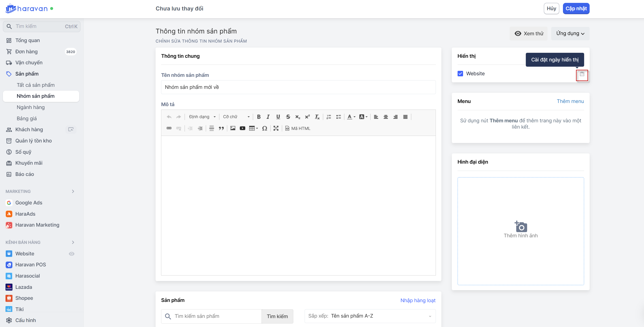Click the Bold formatting icon
Viewport: 644px width, 327px height.
(x=259, y=117)
